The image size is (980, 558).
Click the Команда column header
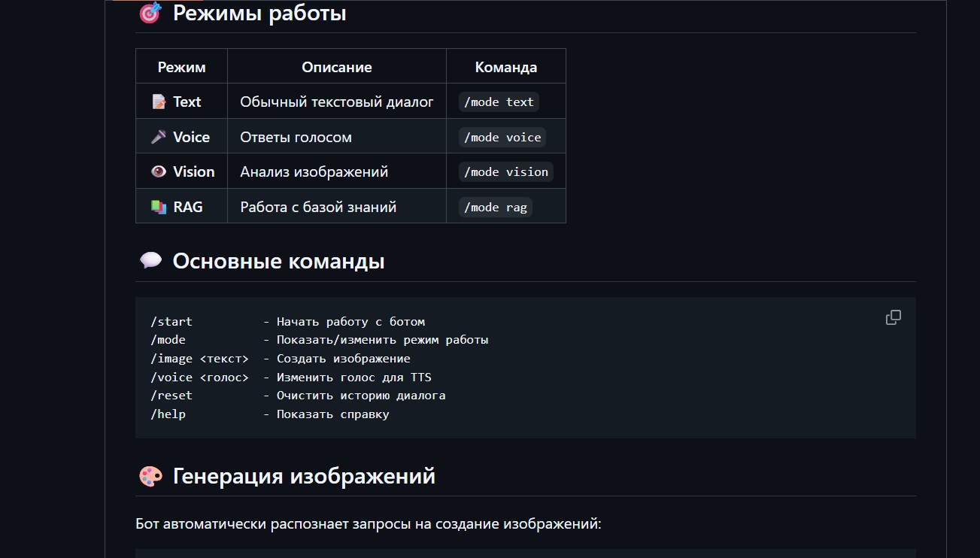click(x=506, y=67)
